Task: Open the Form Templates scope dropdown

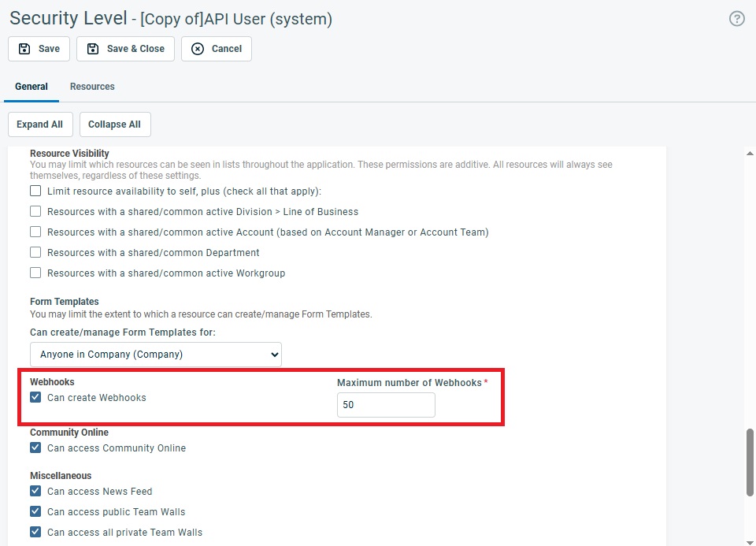Action: pyautogui.click(x=156, y=355)
